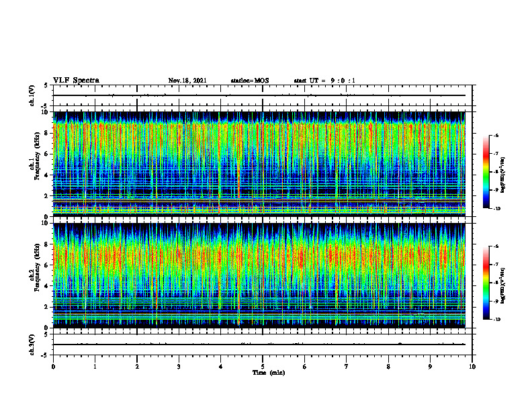Screen dimensions: 532x411
Task: Click time axis tick label "5"
Action: (x=263, y=367)
